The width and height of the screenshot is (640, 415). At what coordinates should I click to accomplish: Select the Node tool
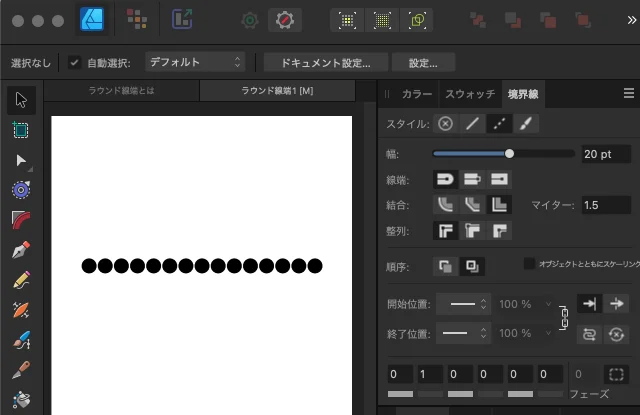point(21,160)
